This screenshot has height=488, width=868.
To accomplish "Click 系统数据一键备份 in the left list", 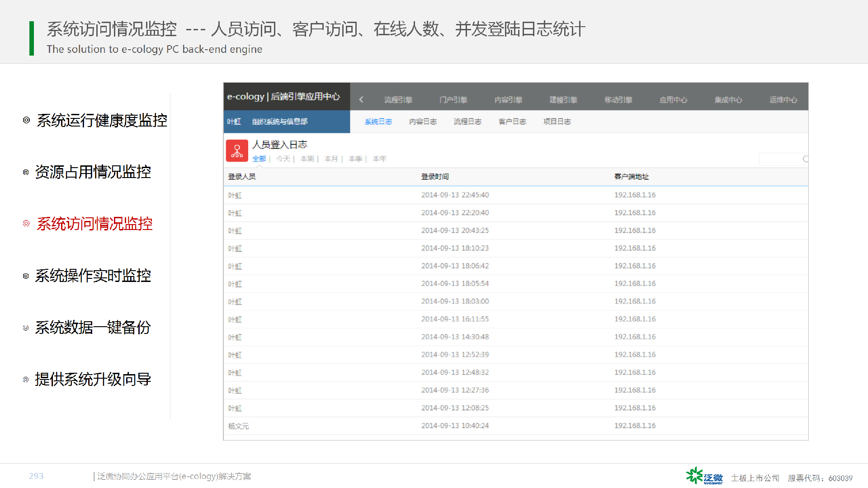I will coord(93,328).
